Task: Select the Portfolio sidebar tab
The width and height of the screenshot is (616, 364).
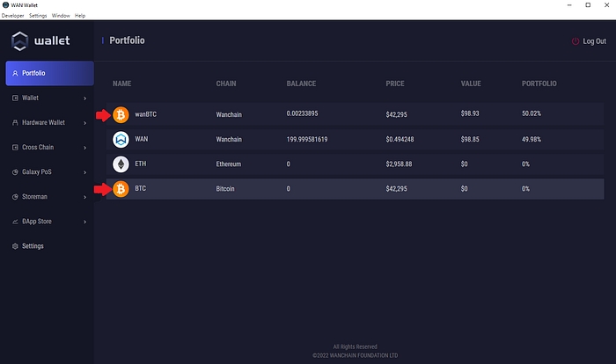Action: click(x=49, y=73)
